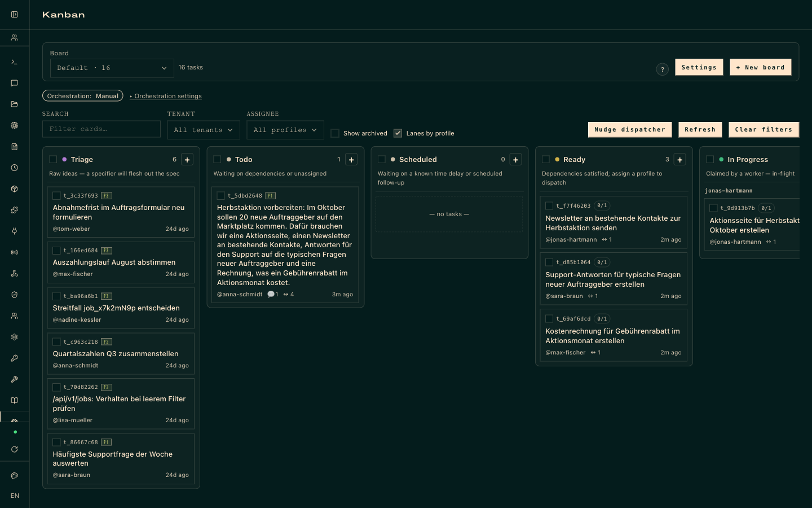812x508 pixels.
Task: Select all cards in Triage column checkbox
Action: pyautogui.click(x=53, y=160)
